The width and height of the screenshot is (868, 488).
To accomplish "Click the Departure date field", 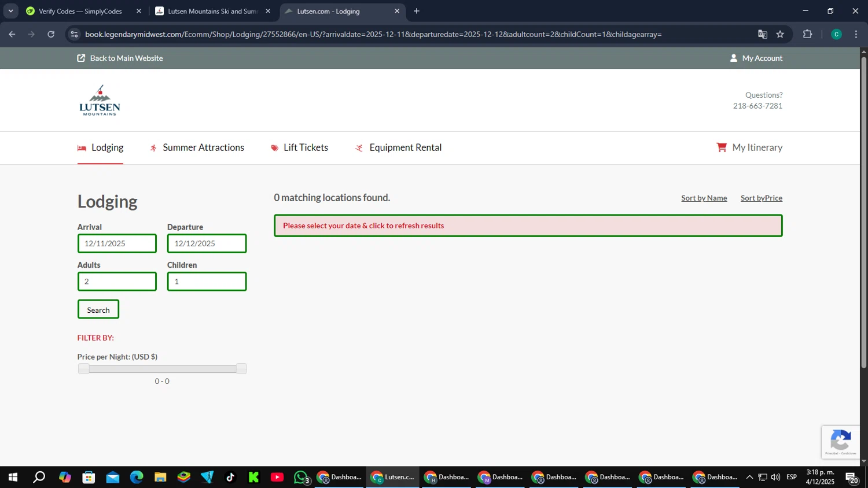I will 207,243.
